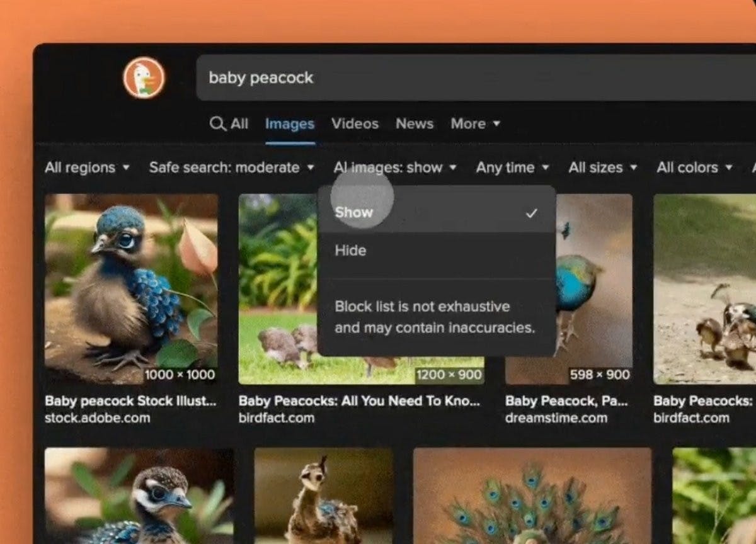756x544 pixels.
Task: Click the 1000 × 1000 size label
Action: pyautogui.click(x=180, y=375)
